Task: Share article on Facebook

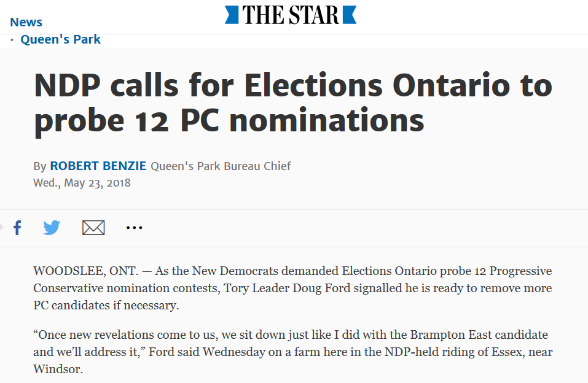Action: (17, 228)
